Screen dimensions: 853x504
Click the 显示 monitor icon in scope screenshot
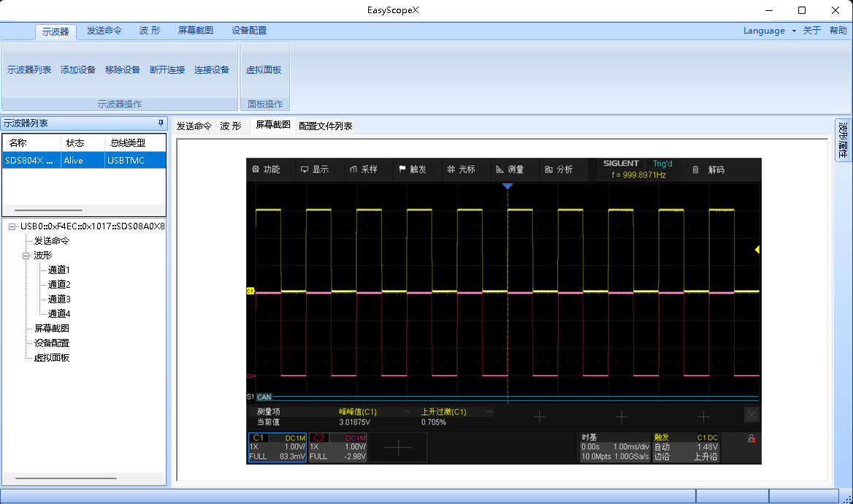[305, 169]
